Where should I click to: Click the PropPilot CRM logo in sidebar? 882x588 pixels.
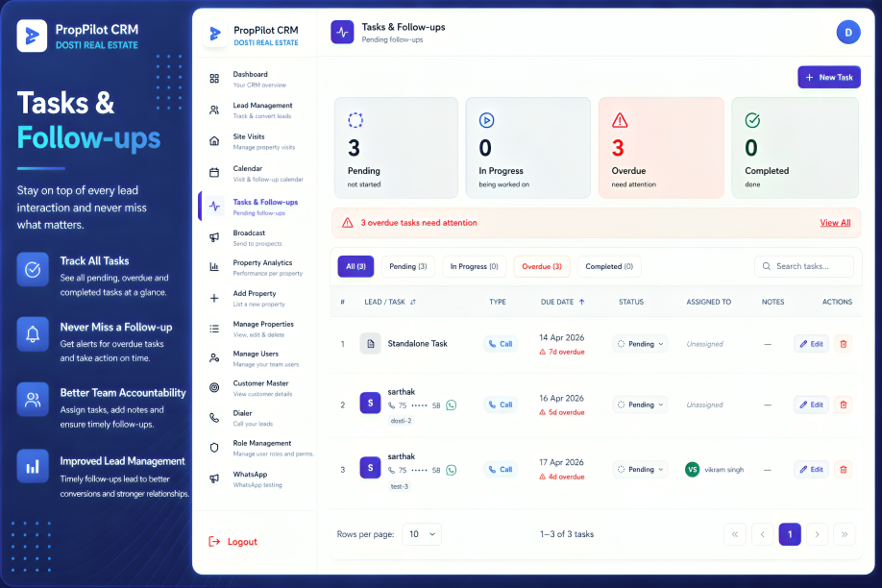(215, 35)
